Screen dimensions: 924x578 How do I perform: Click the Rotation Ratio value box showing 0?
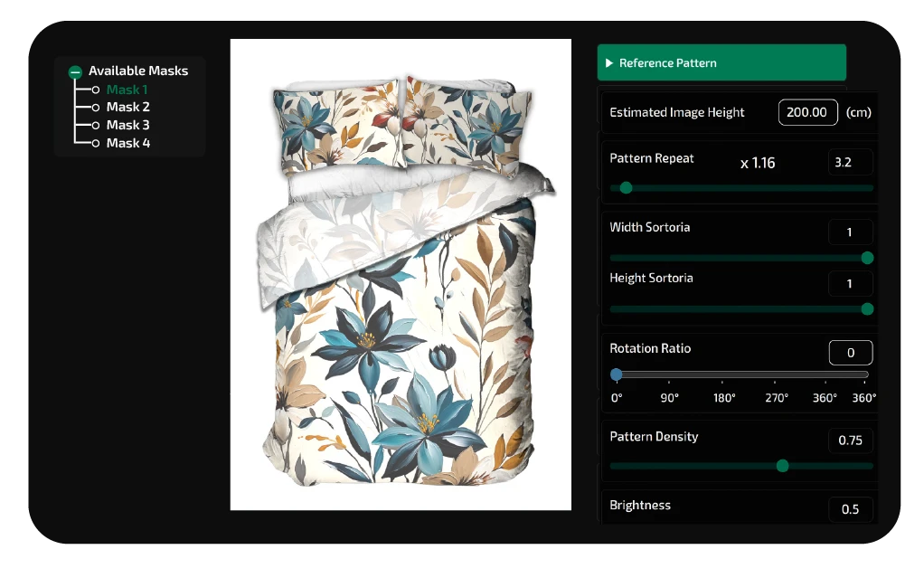point(850,353)
